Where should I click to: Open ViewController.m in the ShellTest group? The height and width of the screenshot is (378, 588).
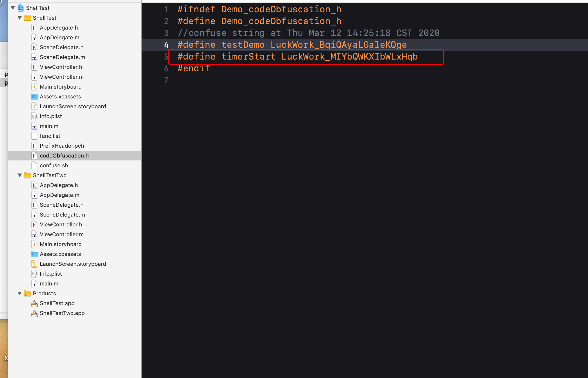(62, 77)
